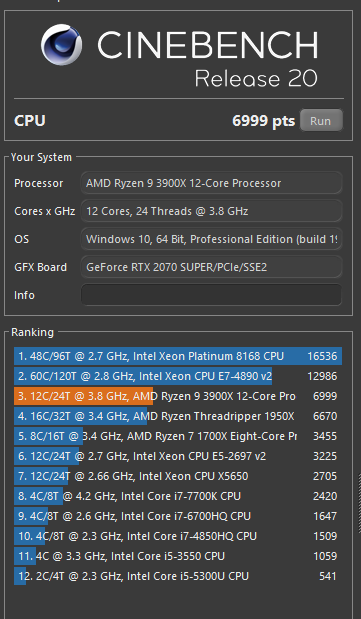Click the Cores x GHz field

pos(211,211)
